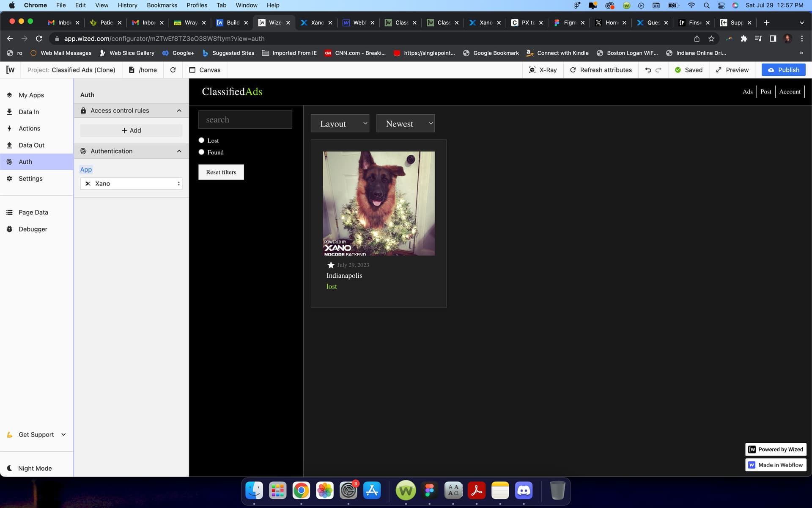
Task: Click the Publish button
Action: click(783, 70)
